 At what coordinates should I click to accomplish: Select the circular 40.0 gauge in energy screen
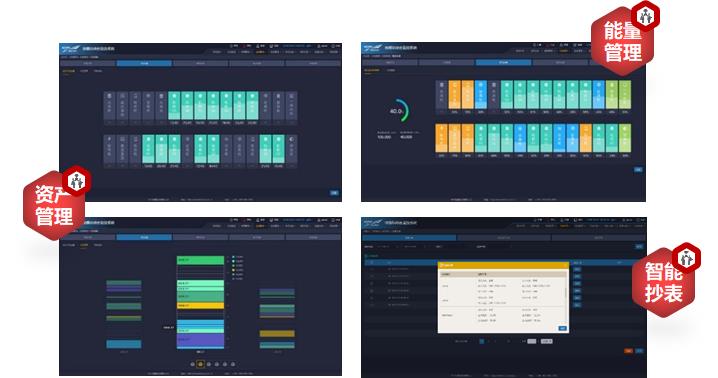pos(397,110)
